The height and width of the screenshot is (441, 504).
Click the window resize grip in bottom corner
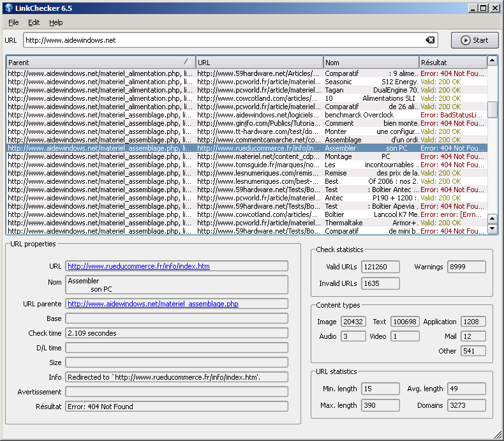[498, 435]
